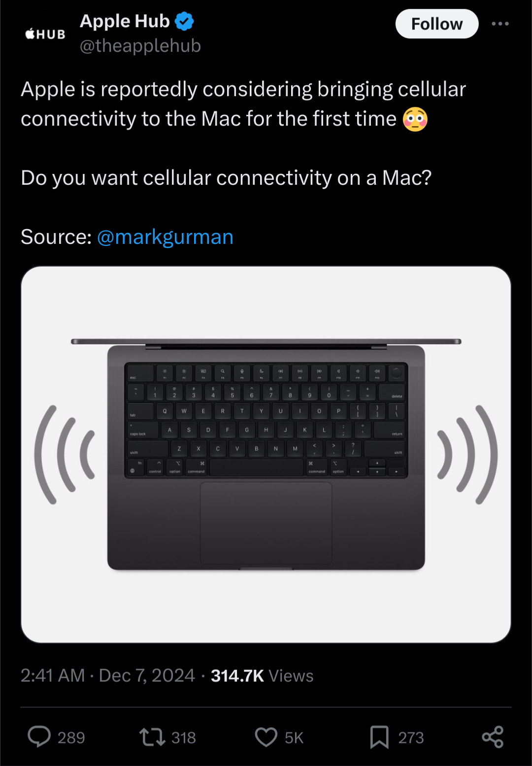Click the 318 reposts count
This screenshot has width=532, height=766.
pos(184,737)
